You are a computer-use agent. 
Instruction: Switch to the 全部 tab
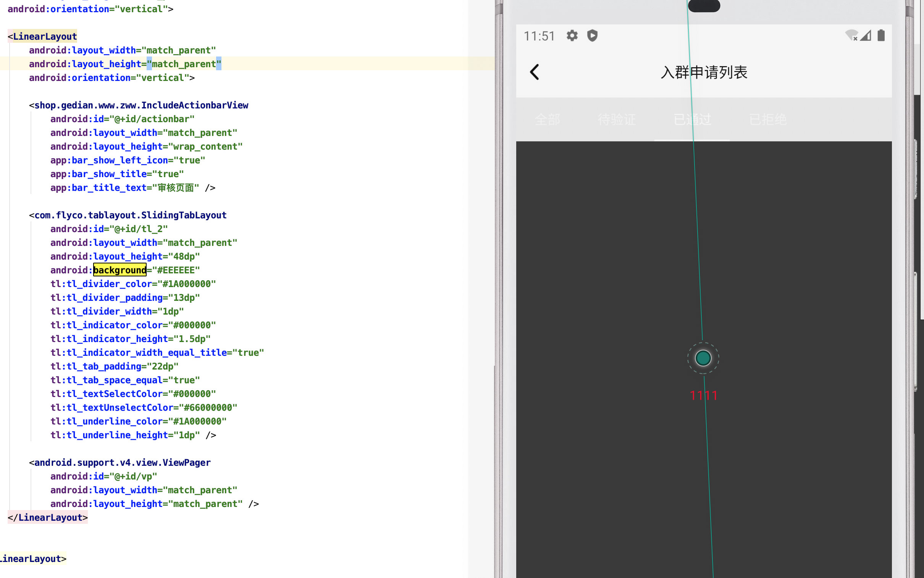[548, 119]
